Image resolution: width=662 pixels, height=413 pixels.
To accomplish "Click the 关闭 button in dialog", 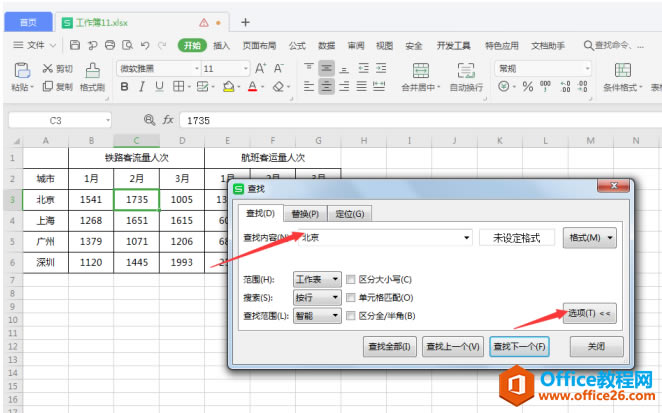I will coord(597,347).
